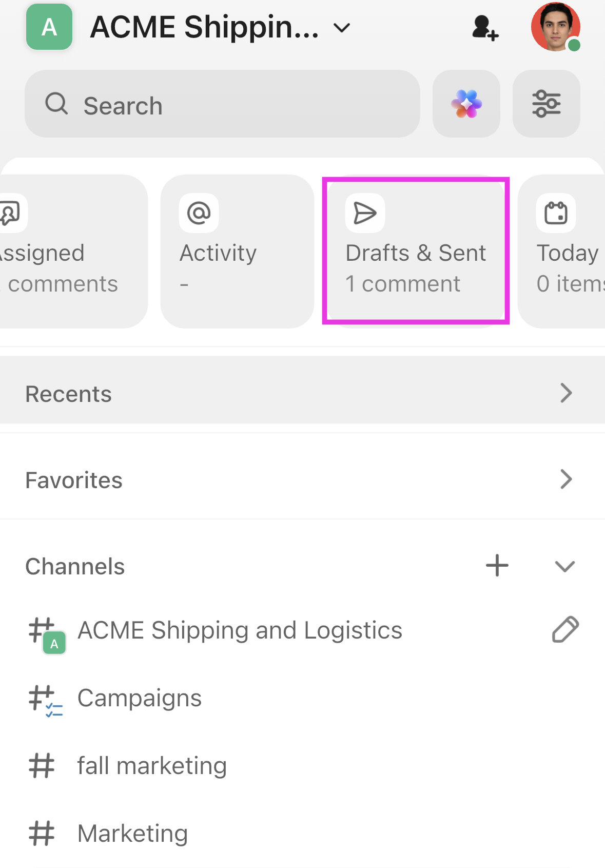Click the Activity @ mention icon
The height and width of the screenshot is (868, 605).
(199, 213)
